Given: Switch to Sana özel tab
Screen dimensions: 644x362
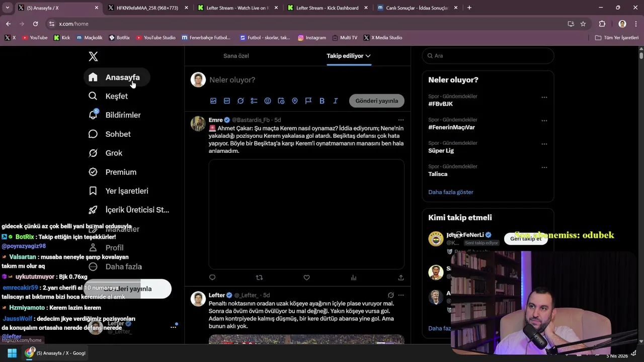Looking at the screenshot, I should coord(236,56).
